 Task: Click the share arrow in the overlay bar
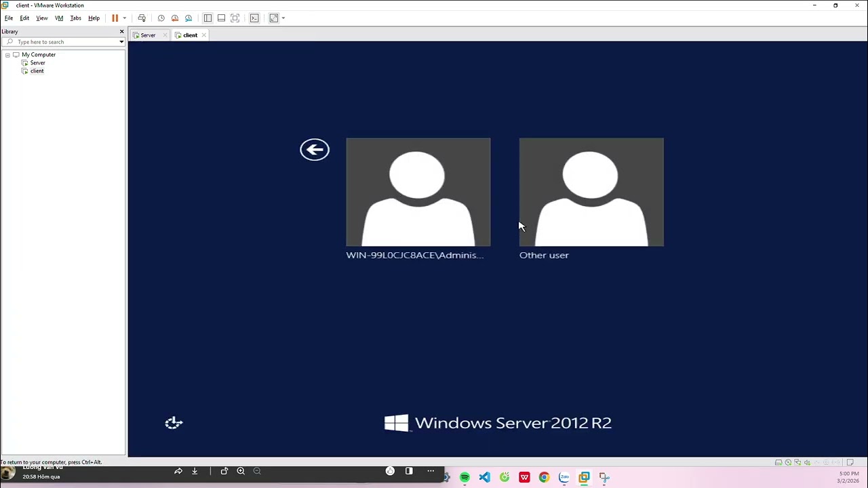click(x=178, y=471)
